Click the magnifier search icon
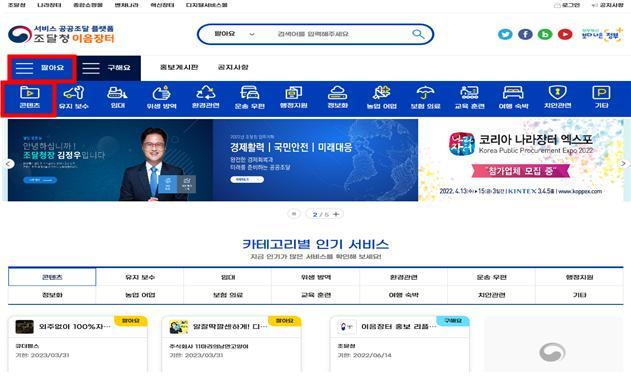The height and width of the screenshot is (377, 631). 418,34
